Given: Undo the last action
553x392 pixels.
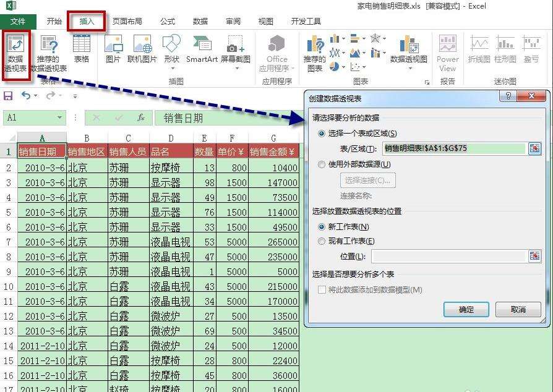Looking at the screenshot, I should pos(26,95).
